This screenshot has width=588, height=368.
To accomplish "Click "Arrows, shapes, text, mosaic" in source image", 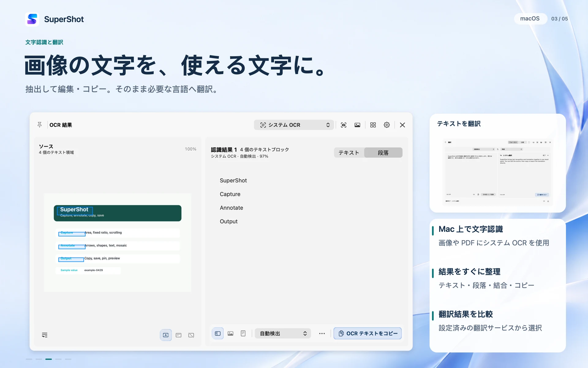I will (106, 245).
